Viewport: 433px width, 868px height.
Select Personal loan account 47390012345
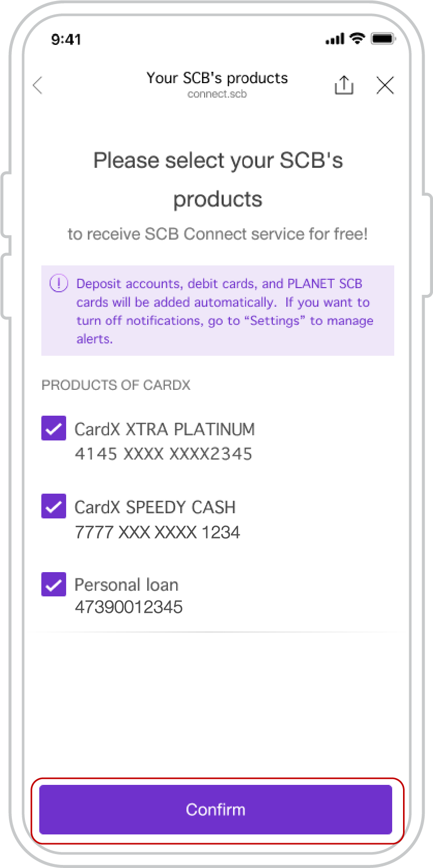click(129, 607)
